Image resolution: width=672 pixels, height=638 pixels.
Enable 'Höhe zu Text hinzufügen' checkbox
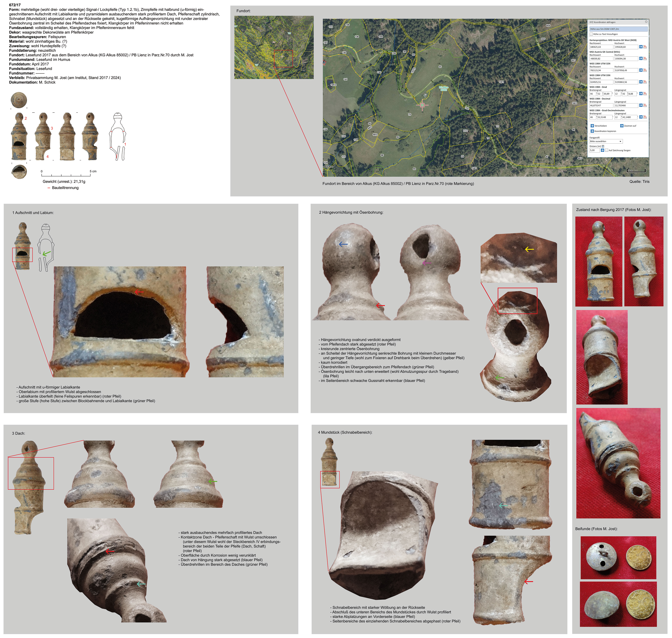pyautogui.click(x=591, y=34)
